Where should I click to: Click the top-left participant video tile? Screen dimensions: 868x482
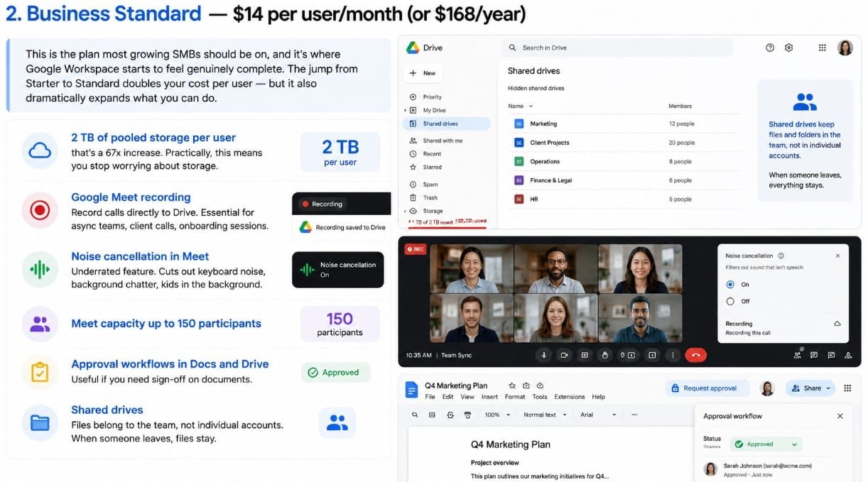471,269
